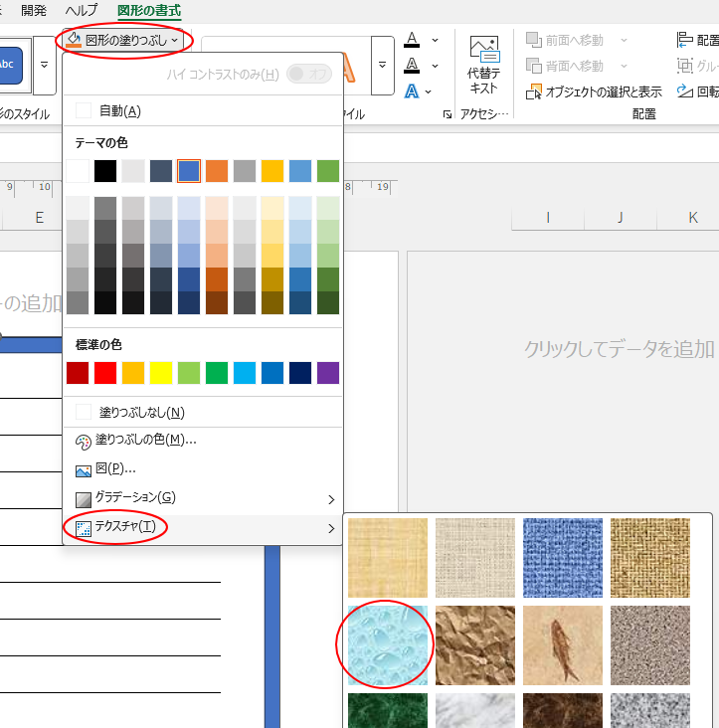The image size is (719, 728).
Task: Toggle ハイコントラストのみ switch
Action: pos(309,74)
